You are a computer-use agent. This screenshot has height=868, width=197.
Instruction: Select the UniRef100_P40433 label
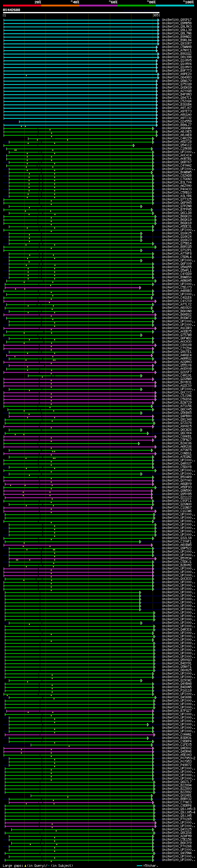click(x=176, y=189)
